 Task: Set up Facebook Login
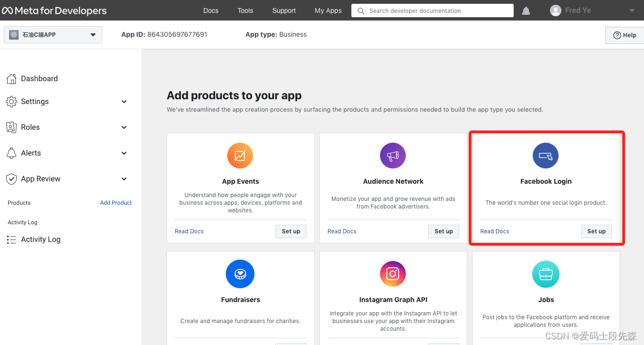point(596,231)
